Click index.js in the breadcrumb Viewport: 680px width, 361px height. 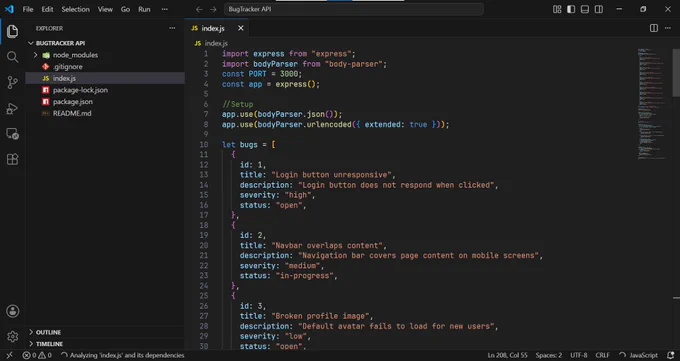click(x=216, y=43)
